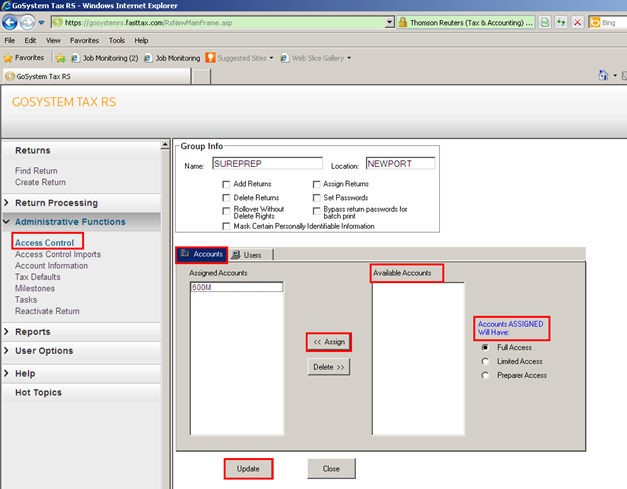Viewport: 627px width, 489px height.
Task: Tick the Set Passwords checkbox
Action: 316,197
